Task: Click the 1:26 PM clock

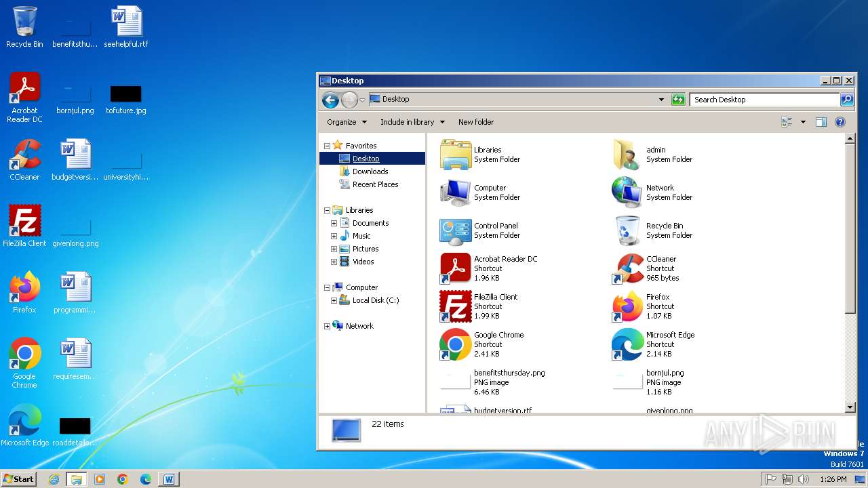Action: (x=833, y=479)
